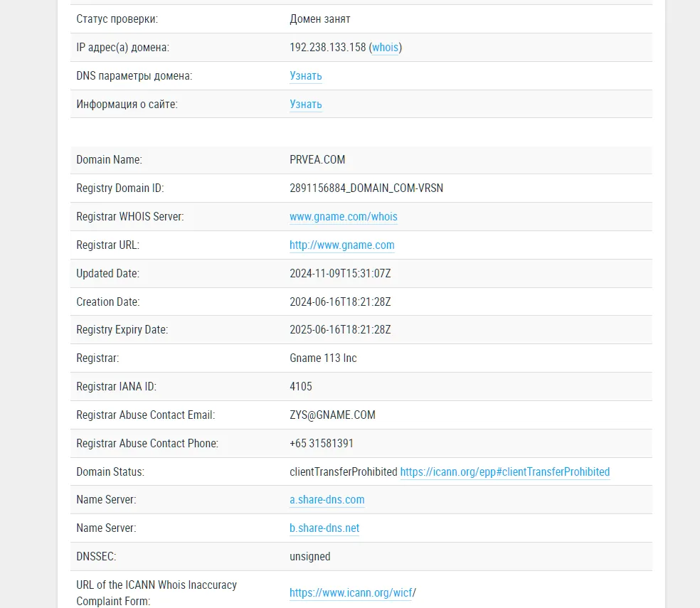Open the www.gname.com/whois link

coord(344,216)
